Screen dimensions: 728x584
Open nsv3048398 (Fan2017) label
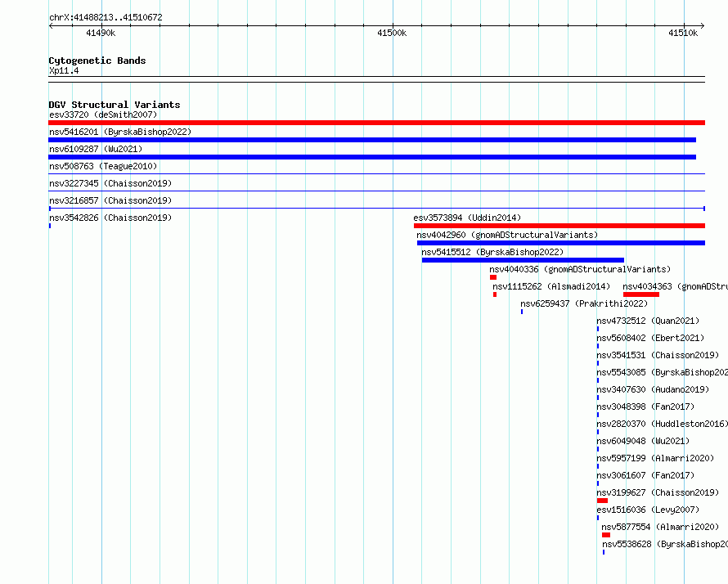tap(645, 407)
